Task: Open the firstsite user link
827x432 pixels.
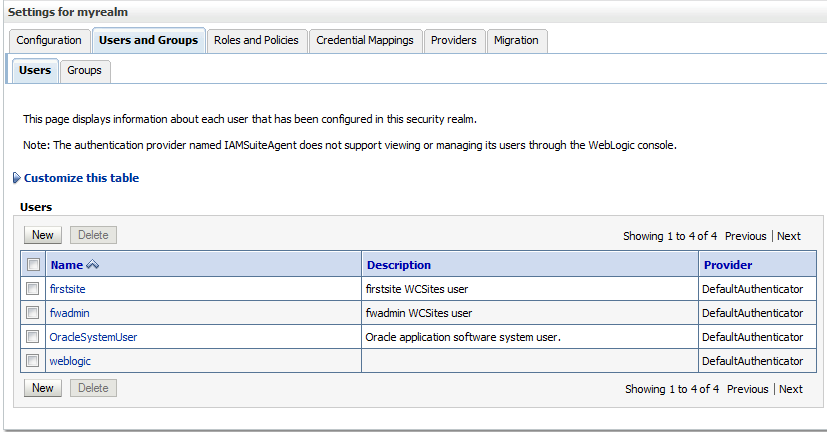Action: pos(68,289)
